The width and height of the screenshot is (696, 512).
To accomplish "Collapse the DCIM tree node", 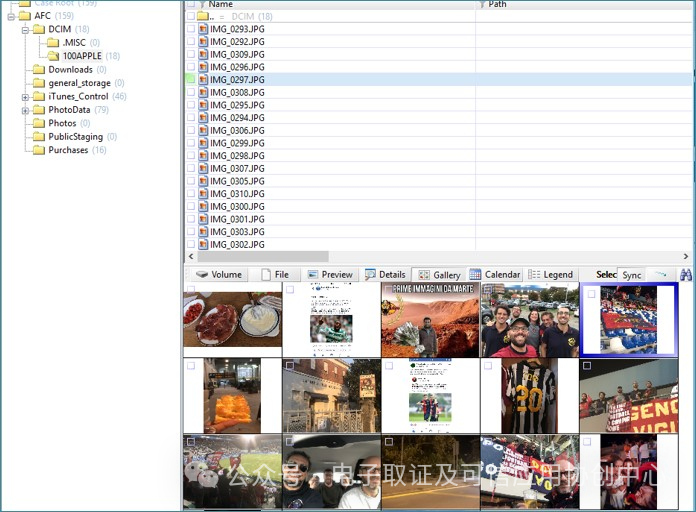I will [25, 30].
